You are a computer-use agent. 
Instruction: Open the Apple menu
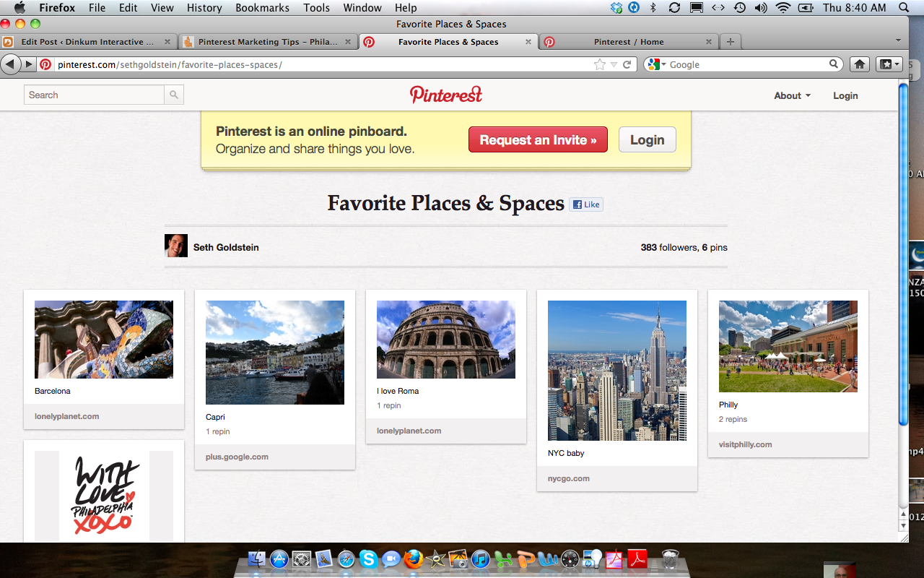click(19, 8)
